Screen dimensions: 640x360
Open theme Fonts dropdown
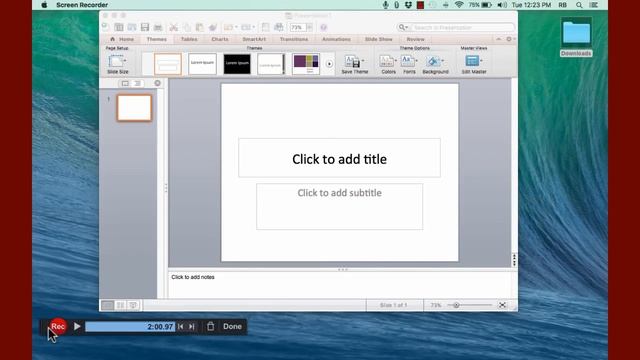click(409, 64)
